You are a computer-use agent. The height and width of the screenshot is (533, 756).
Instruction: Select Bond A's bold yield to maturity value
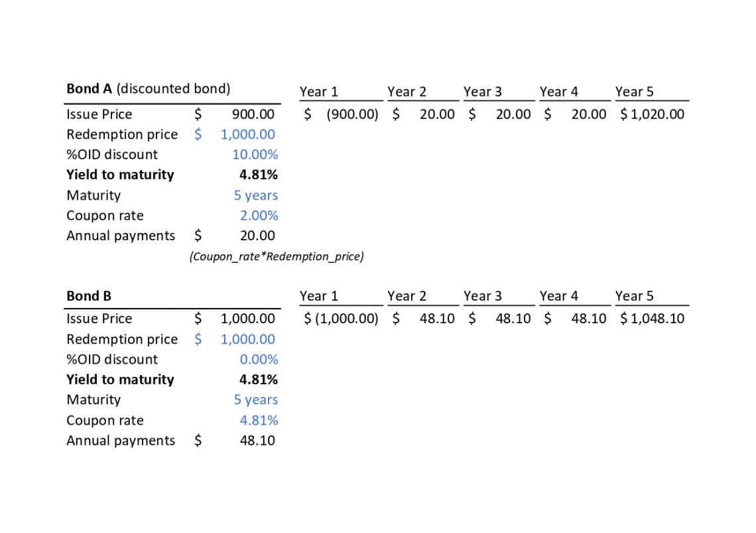[x=258, y=175]
